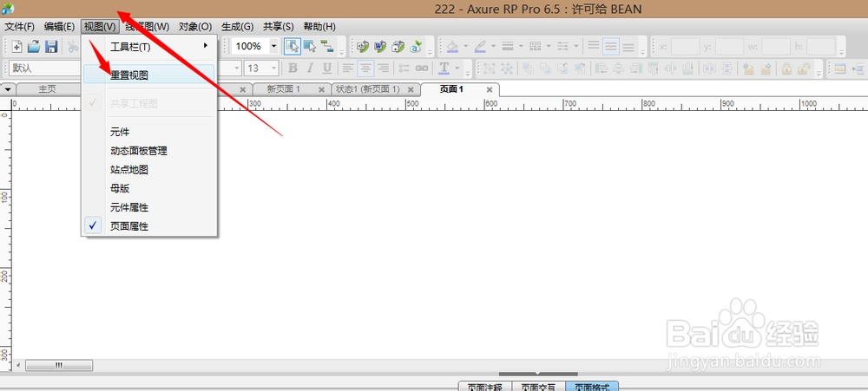Create a new file with the toolbar icon

click(x=17, y=47)
